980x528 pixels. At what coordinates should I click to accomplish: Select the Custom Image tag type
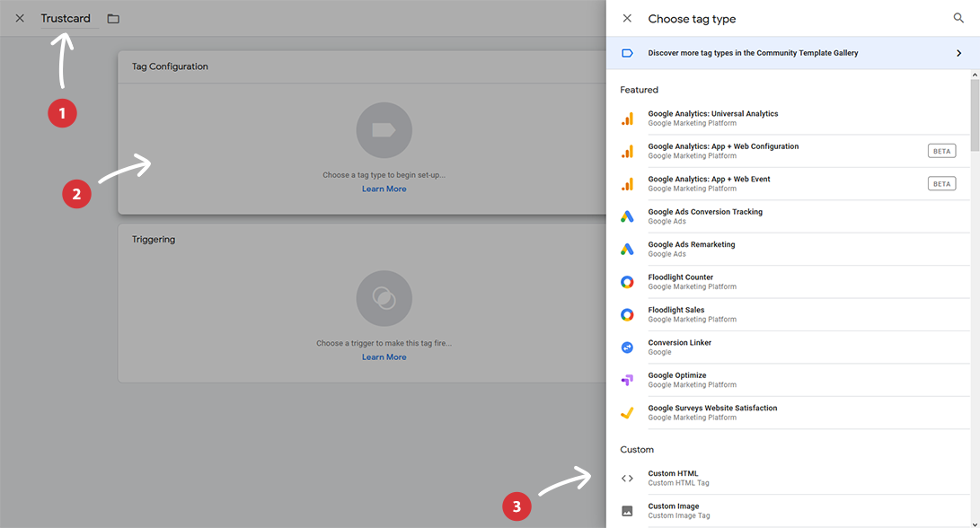point(788,511)
